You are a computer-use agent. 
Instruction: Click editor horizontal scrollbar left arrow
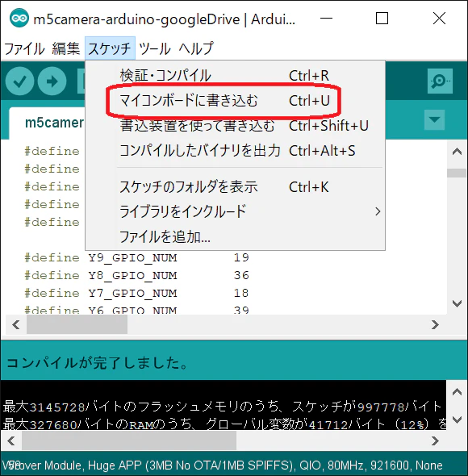[16, 325]
